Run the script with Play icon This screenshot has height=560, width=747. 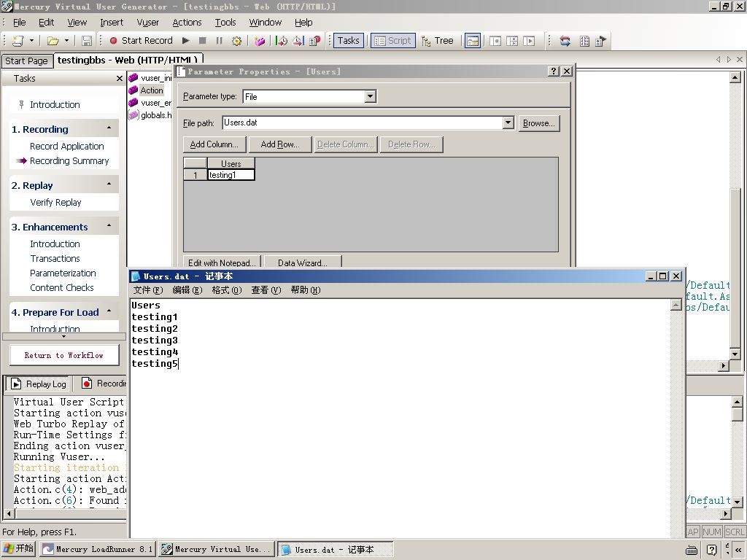pos(186,41)
